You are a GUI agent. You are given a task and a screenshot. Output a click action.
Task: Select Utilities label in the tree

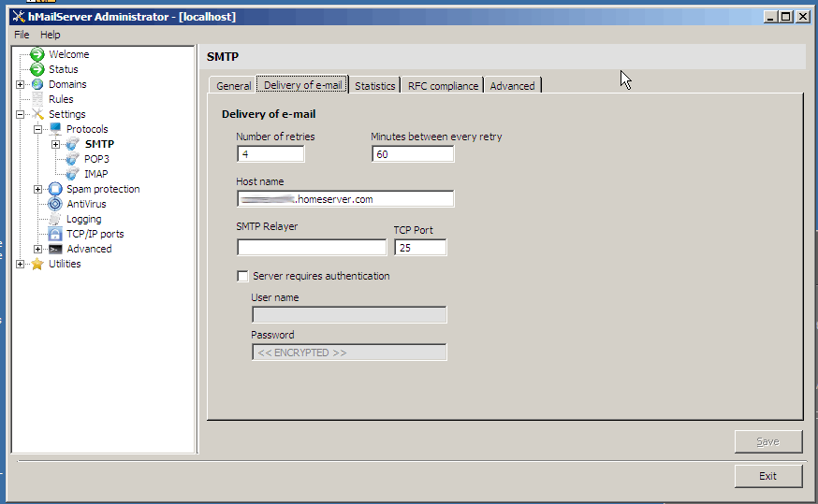tap(65, 265)
